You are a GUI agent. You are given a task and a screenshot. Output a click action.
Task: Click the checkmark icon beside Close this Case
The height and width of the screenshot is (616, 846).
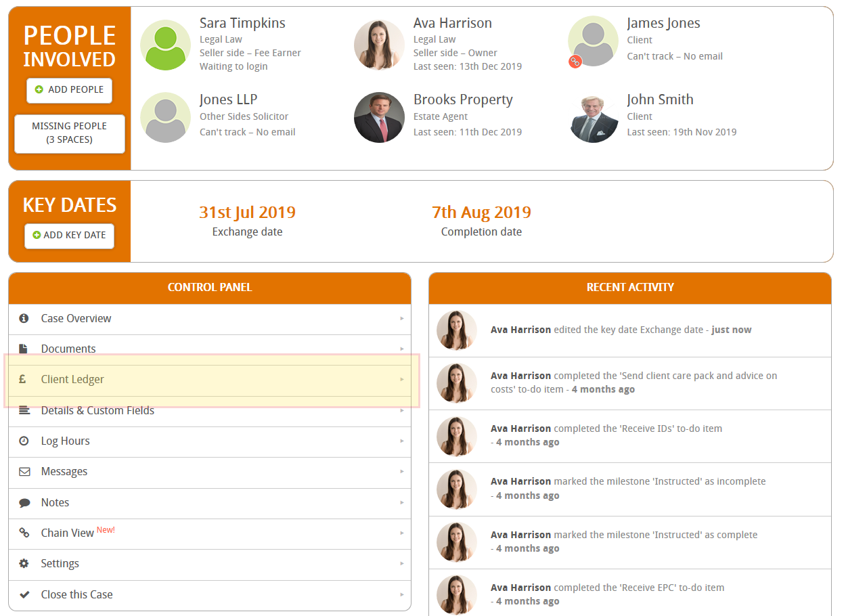25,594
